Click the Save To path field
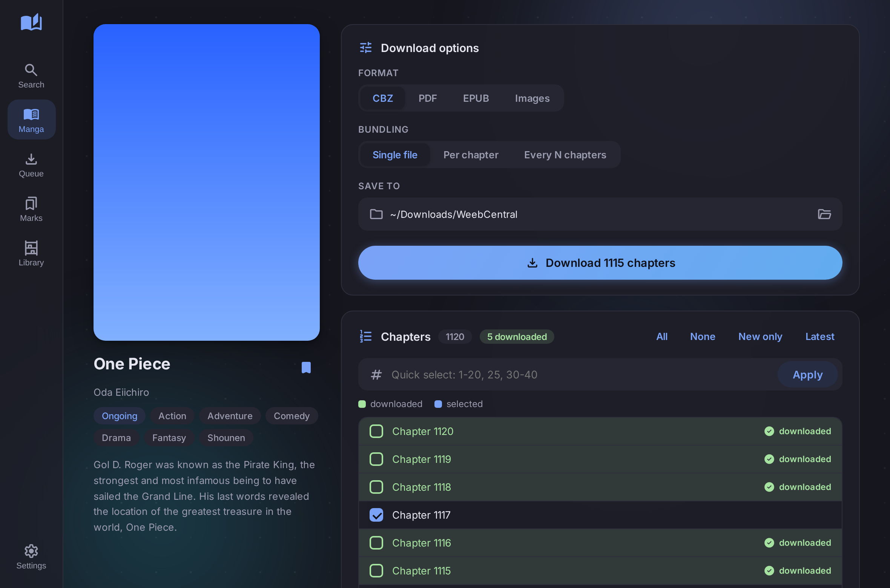The image size is (890, 588). point(600,214)
